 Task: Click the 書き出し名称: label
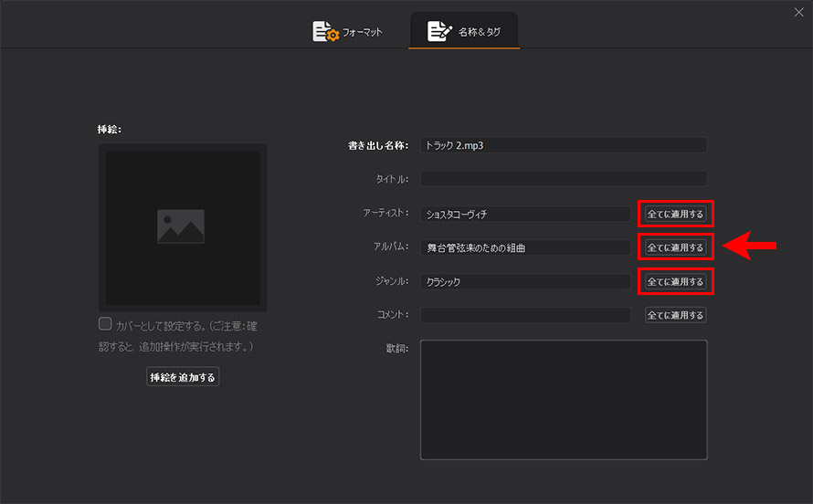click(x=378, y=145)
